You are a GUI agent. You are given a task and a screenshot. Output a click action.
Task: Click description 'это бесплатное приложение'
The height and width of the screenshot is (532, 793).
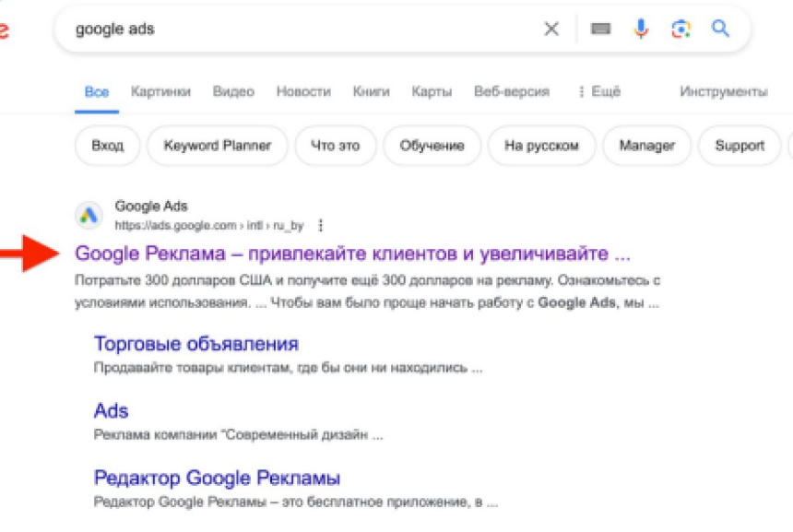pos(296,502)
